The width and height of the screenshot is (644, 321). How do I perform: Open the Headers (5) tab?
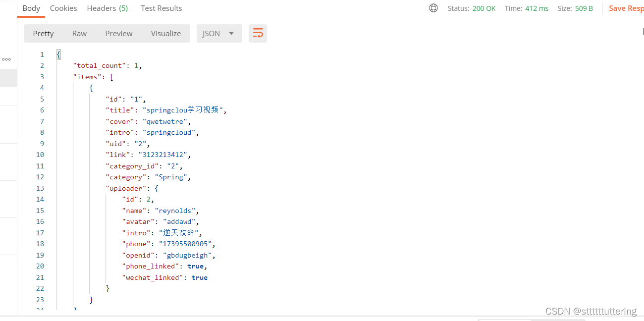107,8
